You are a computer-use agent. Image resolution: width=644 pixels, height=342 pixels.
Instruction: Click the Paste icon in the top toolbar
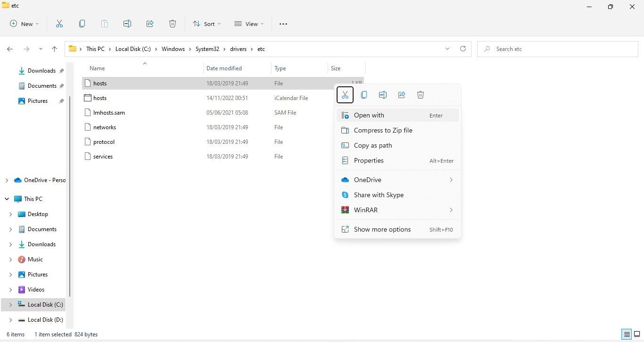105,24
